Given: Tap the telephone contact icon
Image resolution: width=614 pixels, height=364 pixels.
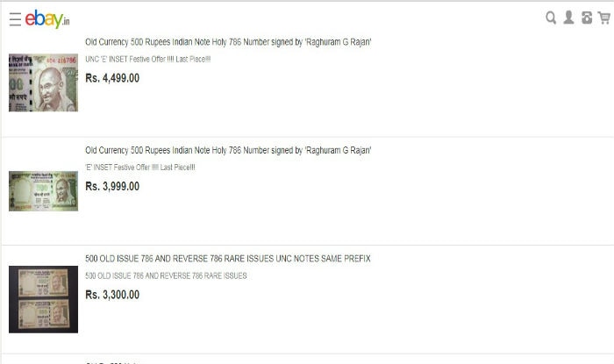Looking at the screenshot, I should coord(587,18).
